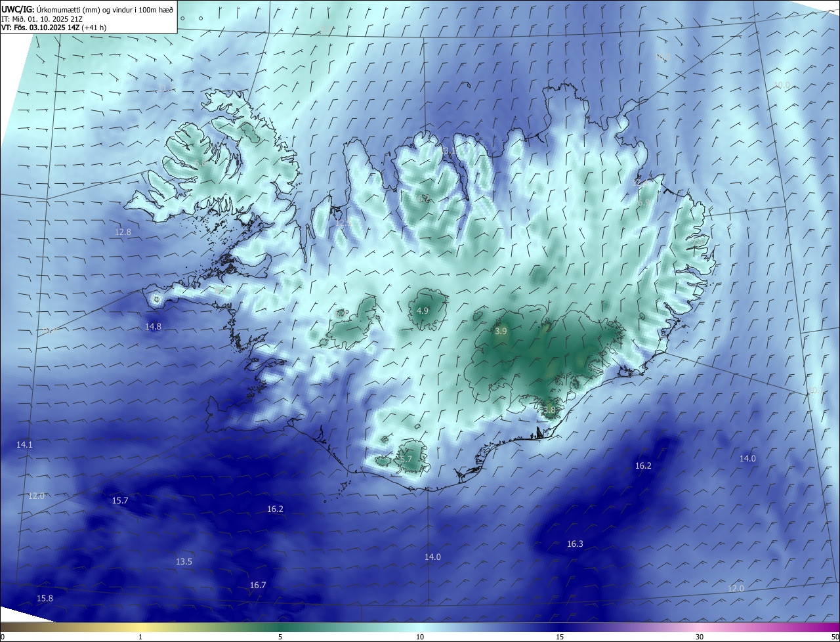
Task: Pick the 15.7 value on the map
Action: coord(120,501)
